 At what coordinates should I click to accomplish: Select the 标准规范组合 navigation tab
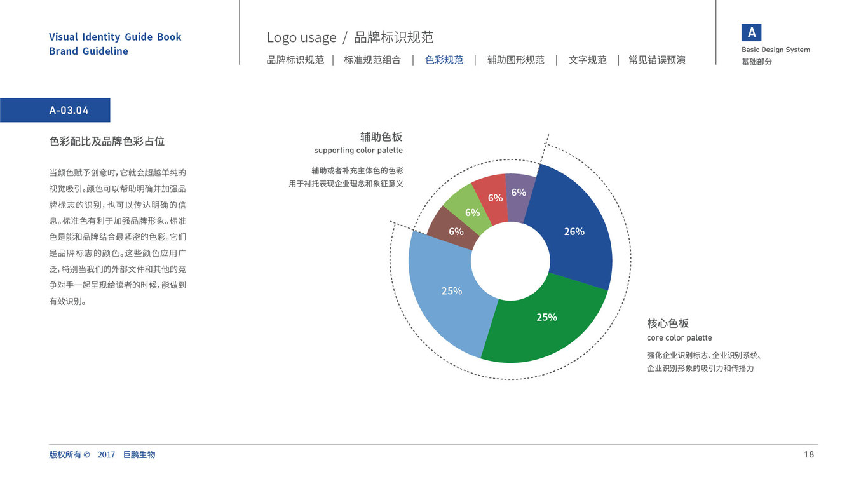[x=372, y=60]
